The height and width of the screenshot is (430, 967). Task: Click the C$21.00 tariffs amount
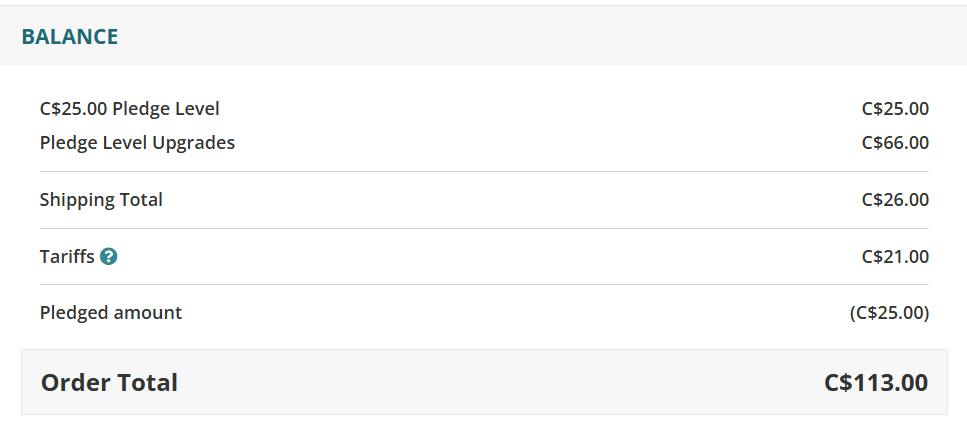tap(895, 256)
